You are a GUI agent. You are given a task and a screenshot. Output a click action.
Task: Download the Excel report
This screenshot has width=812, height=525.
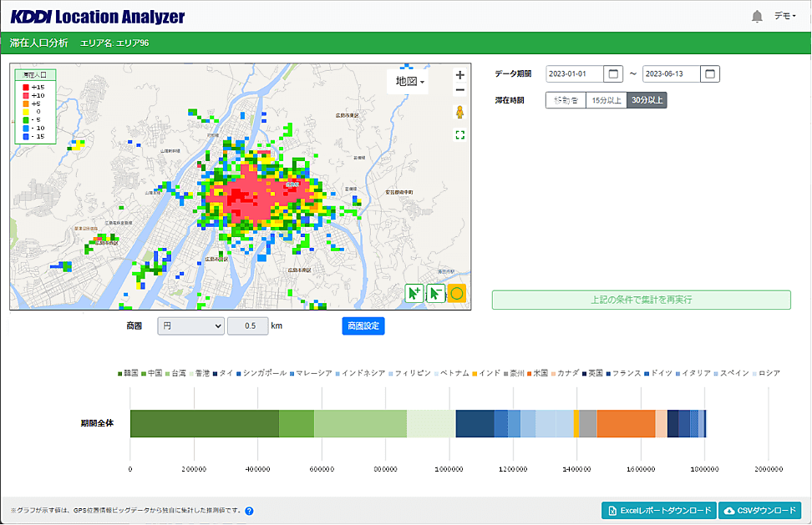pyautogui.click(x=659, y=510)
